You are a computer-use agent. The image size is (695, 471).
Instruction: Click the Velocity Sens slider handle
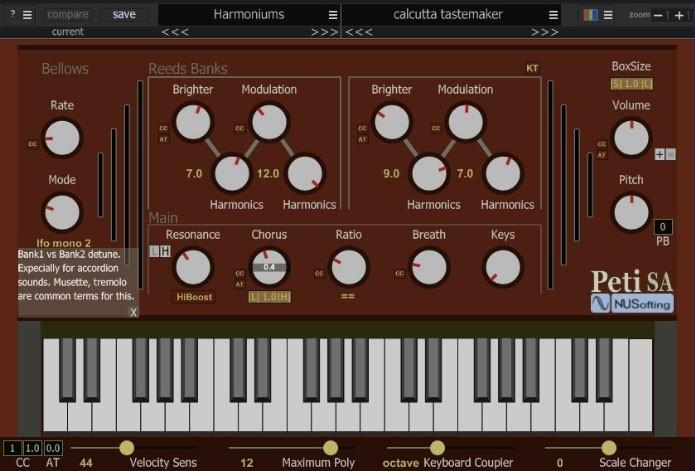tap(126, 447)
